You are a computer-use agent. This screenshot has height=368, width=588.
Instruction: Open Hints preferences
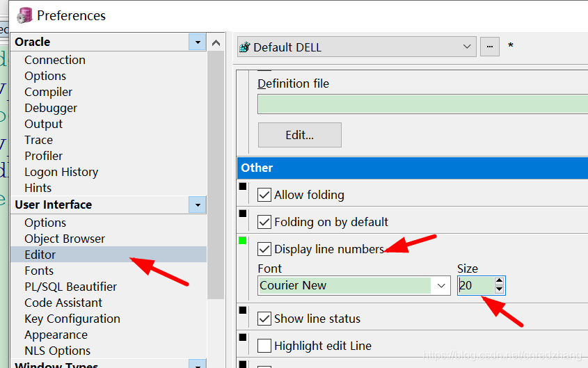(38, 188)
